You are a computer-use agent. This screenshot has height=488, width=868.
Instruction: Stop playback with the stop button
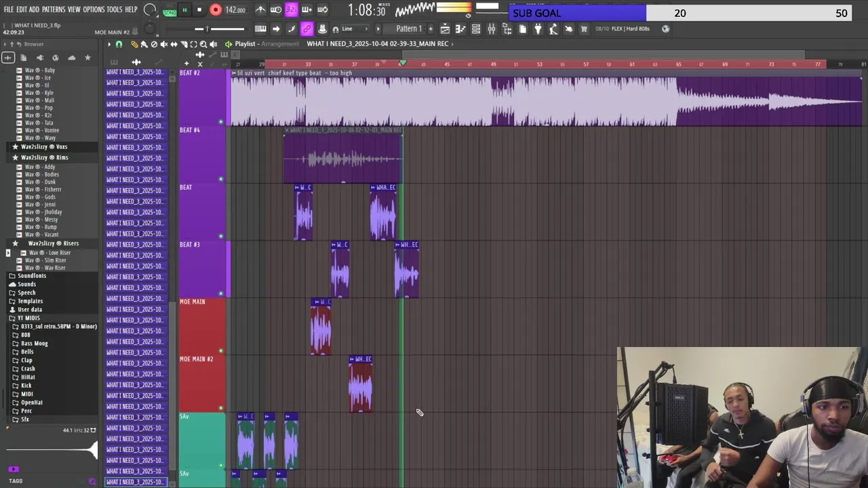click(199, 9)
